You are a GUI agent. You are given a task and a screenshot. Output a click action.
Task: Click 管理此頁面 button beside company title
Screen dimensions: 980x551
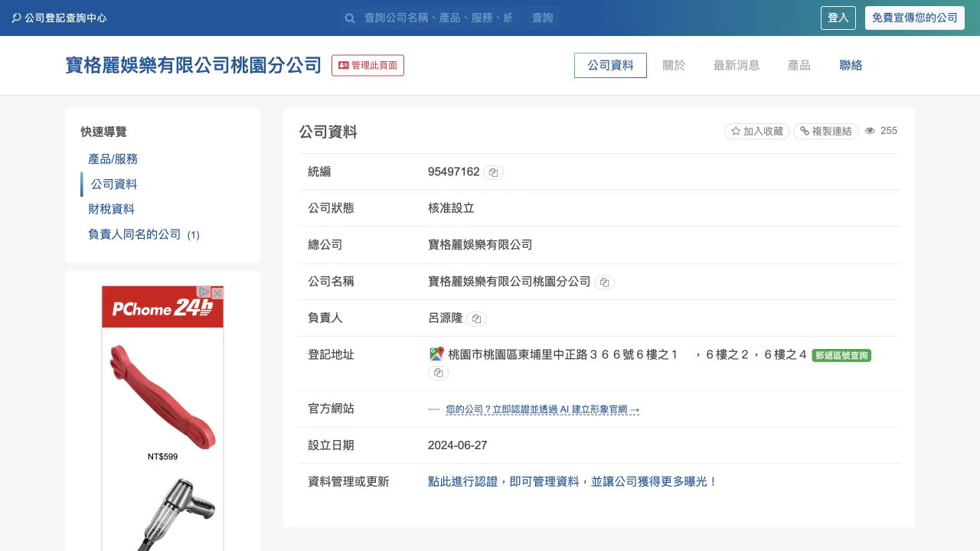click(367, 65)
